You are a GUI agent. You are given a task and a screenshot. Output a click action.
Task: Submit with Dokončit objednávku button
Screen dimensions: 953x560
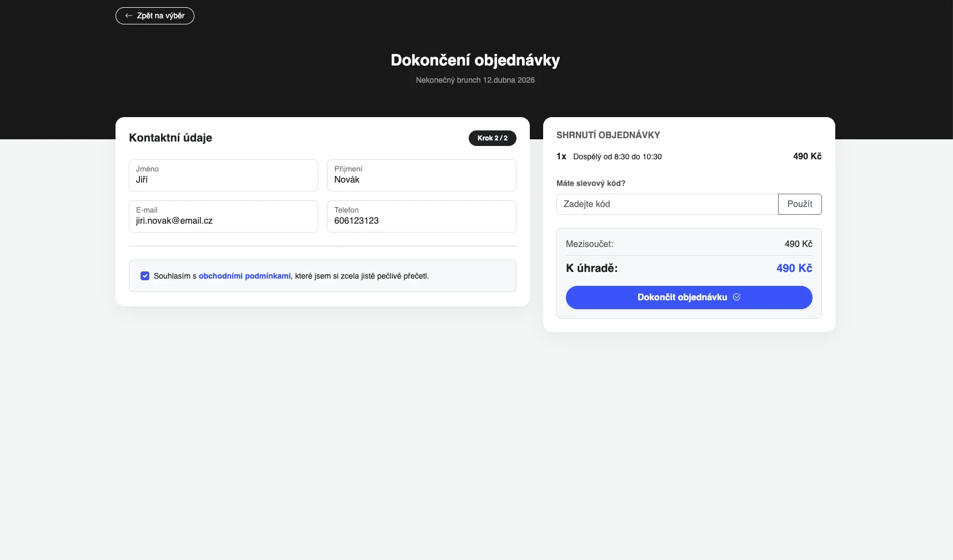pyautogui.click(x=689, y=297)
